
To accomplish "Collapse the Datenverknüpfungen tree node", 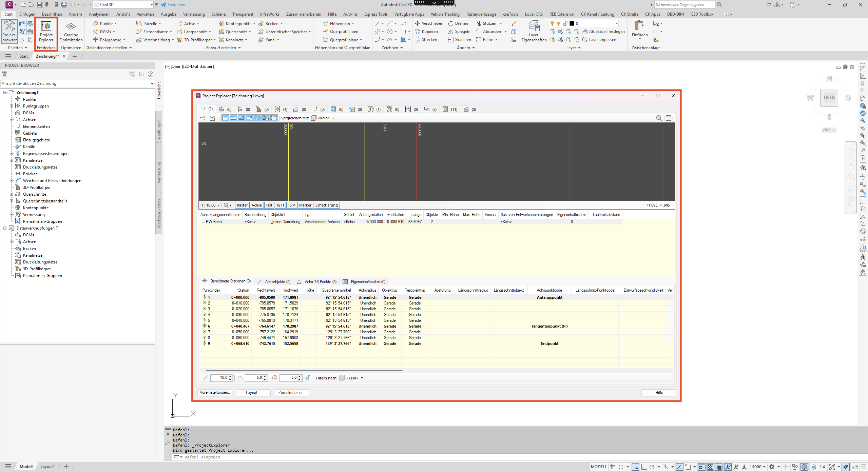I will [5, 228].
